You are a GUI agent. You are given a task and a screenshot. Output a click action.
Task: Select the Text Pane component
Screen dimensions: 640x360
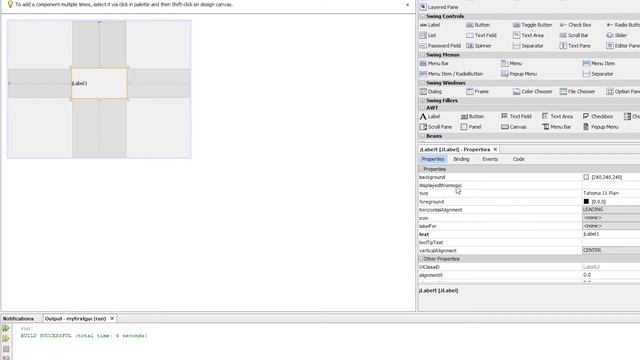click(x=575, y=46)
